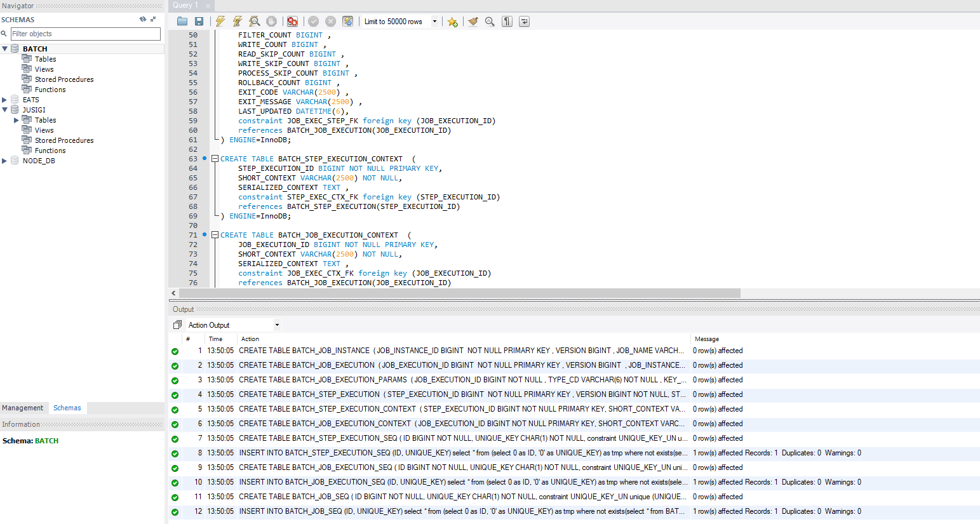Expand Tables under JUSIGI schema
This screenshot has height=524, width=980.
[x=17, y=120]
